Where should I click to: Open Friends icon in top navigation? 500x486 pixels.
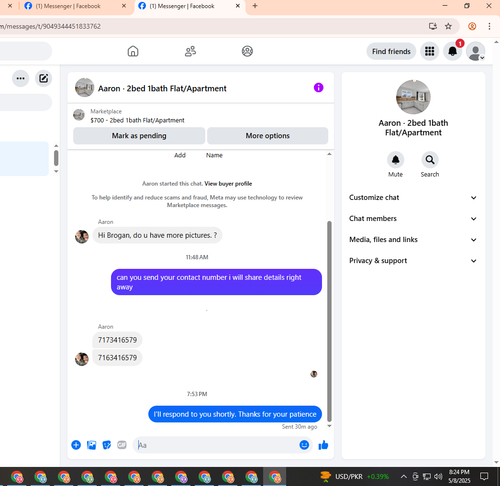pyautogui.click(x=190, y=51)
